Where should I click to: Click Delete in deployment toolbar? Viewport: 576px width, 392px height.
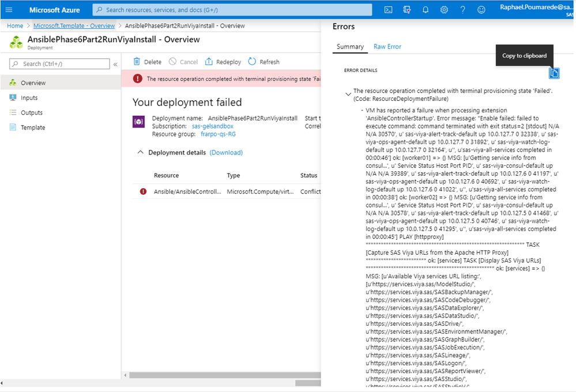coord(148,62)
